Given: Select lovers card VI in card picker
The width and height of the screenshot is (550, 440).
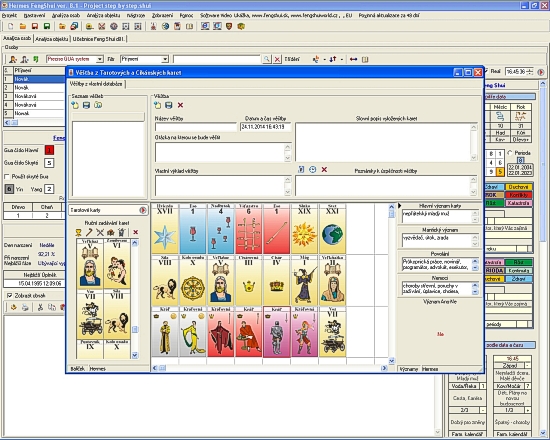Looking at the screenshot, I should click(117, 264).
